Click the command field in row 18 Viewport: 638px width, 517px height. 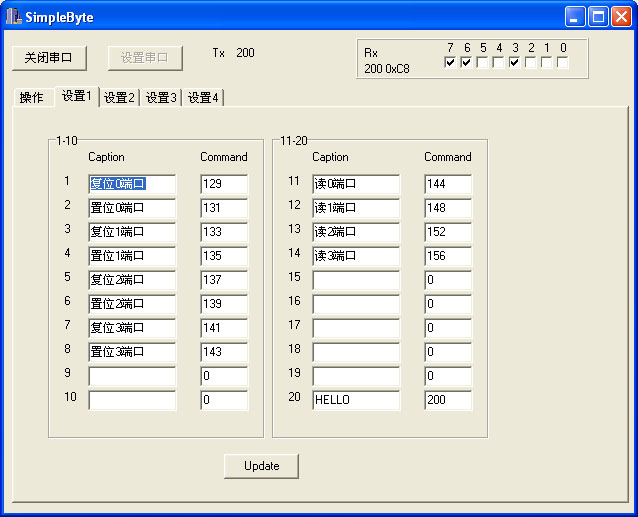pyautogui.click(x=448, y=352)
